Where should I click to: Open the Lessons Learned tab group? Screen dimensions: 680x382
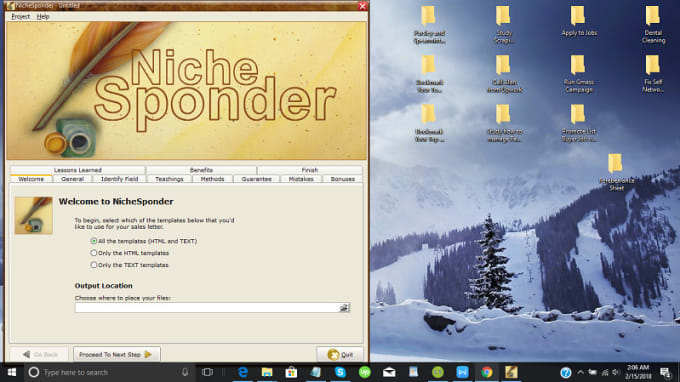[x=78, y=170]
